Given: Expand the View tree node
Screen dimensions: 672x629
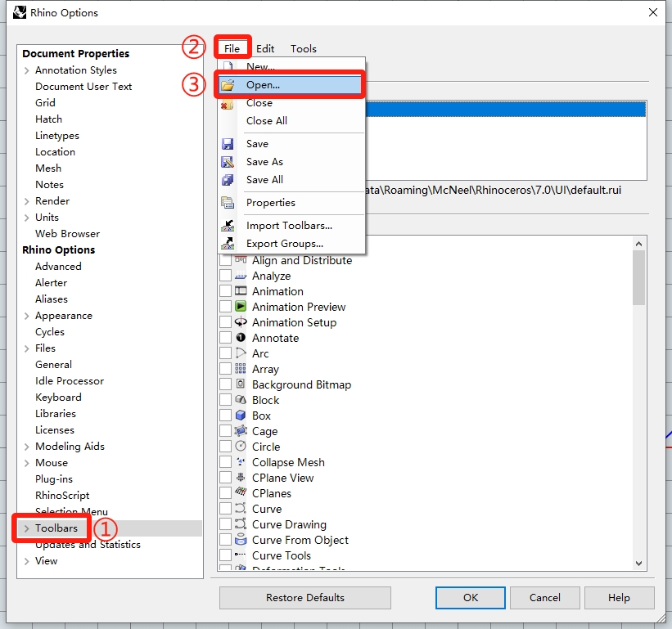Looking at the screenshot, I should pyautogui.click(x=26, y=561).
